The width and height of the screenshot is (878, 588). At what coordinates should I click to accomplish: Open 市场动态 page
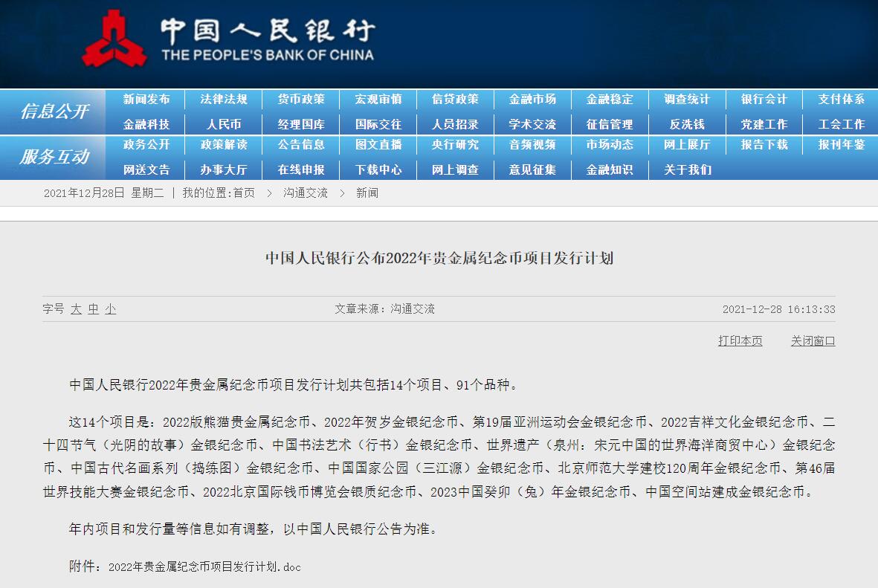pyautogui.click(x=610, y=144)
